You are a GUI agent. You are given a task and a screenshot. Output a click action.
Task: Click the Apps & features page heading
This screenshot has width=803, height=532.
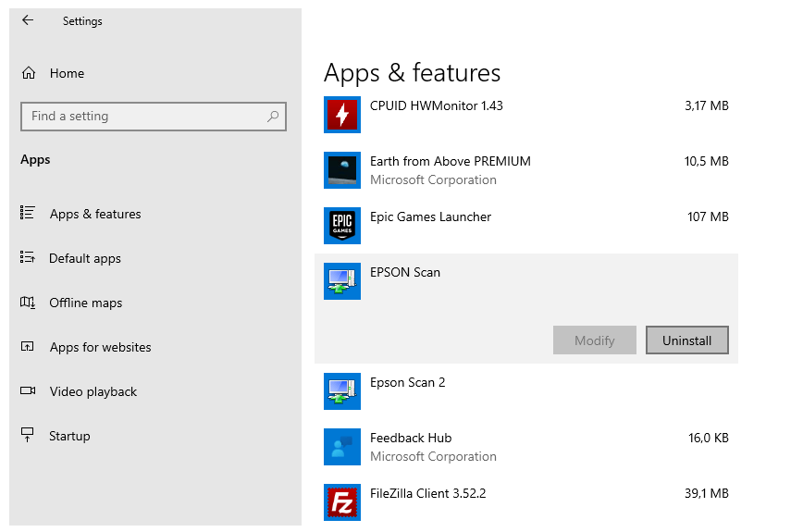[413, 73]
